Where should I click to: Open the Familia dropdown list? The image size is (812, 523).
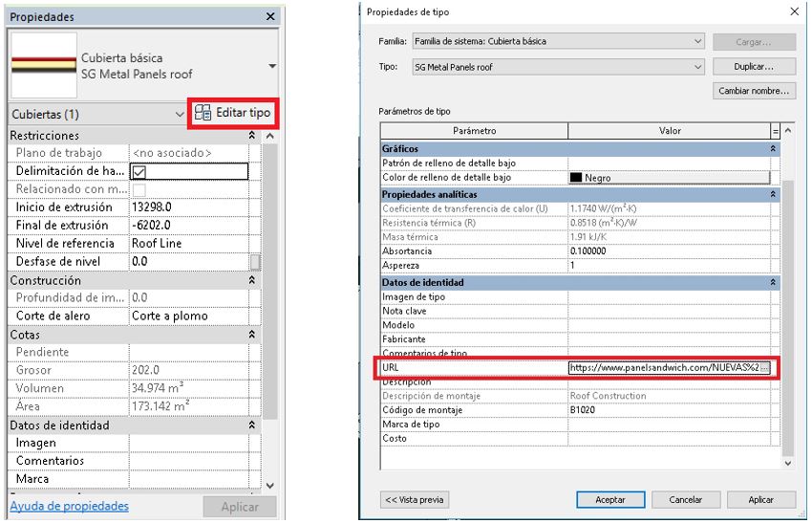pyautogui.click(x=697, y=42)
